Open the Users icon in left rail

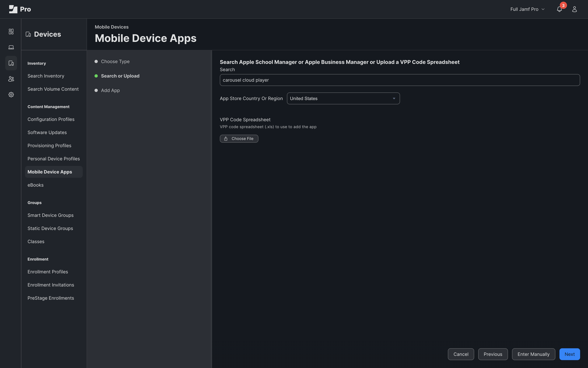11,79
